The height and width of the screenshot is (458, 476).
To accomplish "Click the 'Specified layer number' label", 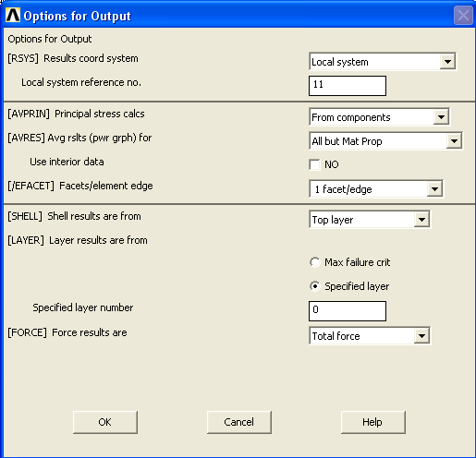I will pyautogui.click(x=83, y=307).
